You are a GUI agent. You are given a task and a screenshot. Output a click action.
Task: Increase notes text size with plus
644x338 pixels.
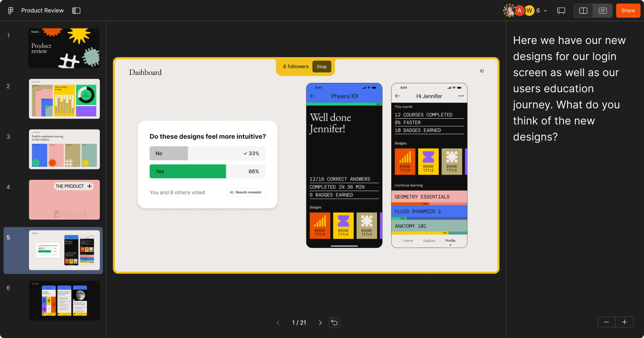pos(624,322)
